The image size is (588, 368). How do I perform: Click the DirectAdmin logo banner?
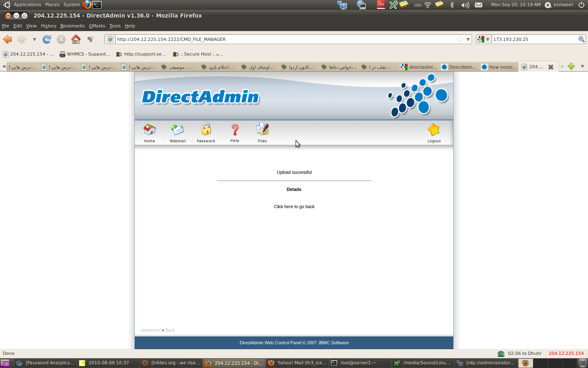[x=200, y=97]
